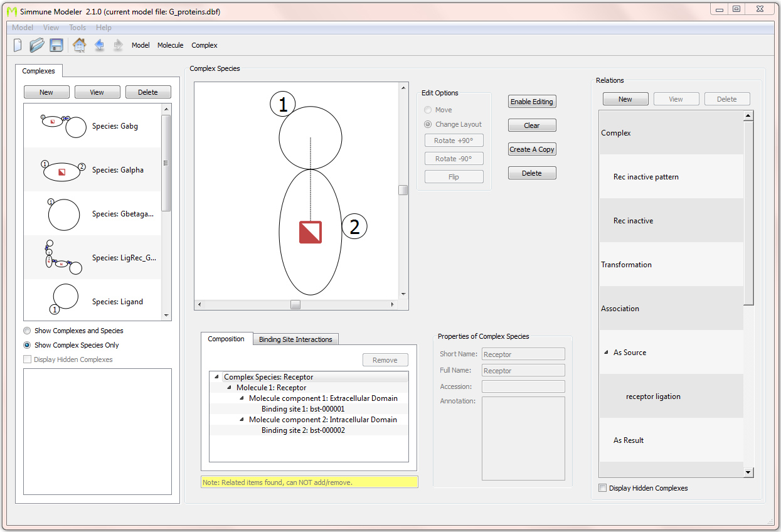
Task: Collapse Molecule component 1: Extracellular Domain
Action: 242,398
